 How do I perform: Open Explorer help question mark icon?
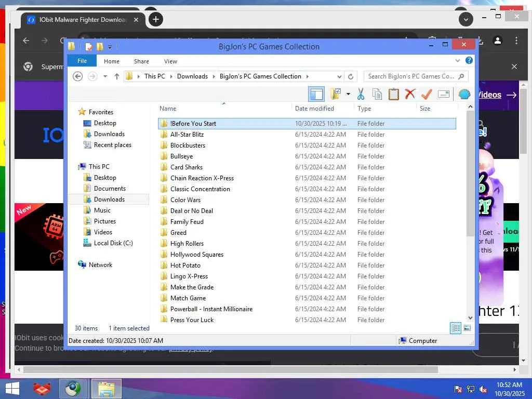[x=469, y=60]
